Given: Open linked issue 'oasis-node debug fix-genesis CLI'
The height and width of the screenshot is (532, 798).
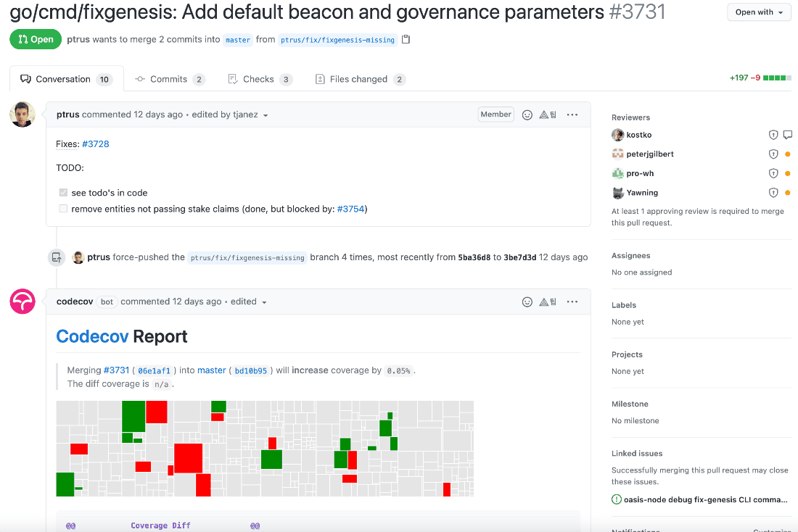Looking at the screenshot, I should tap(705, 499).
